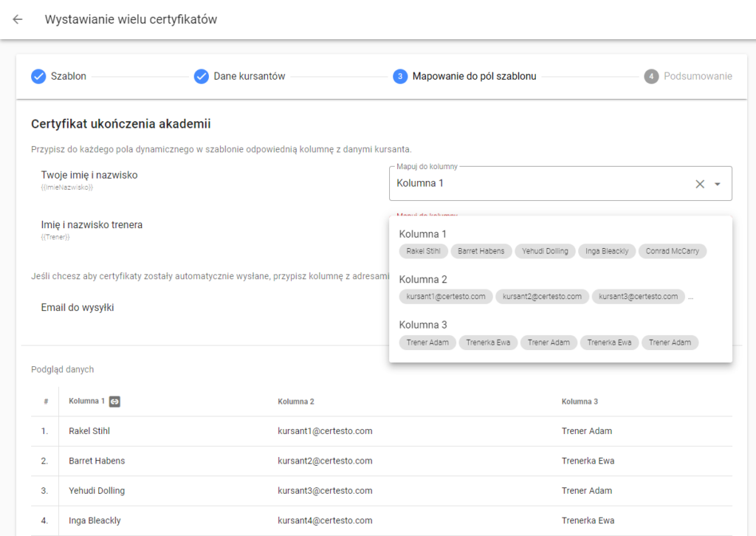Viewport: 756px width, 536px height.
Task: Choose Kolumna 3 from the dropdown list
Action: point(560,334)
